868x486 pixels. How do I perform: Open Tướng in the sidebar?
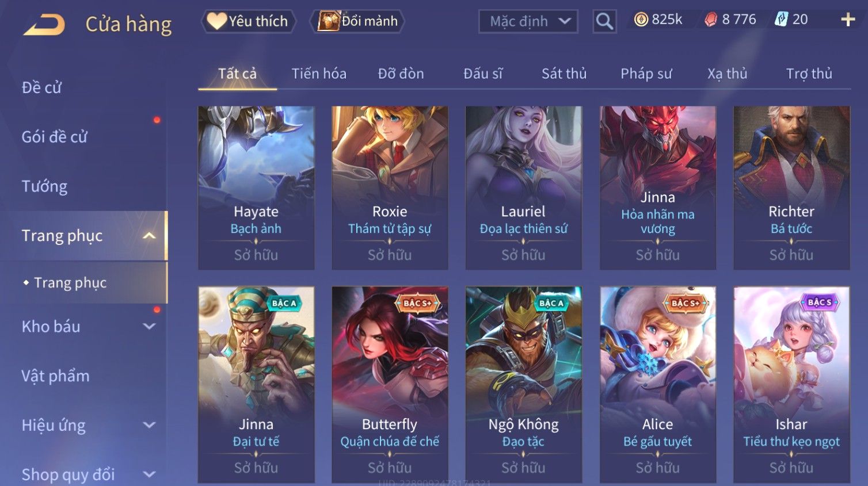[45, 186]
